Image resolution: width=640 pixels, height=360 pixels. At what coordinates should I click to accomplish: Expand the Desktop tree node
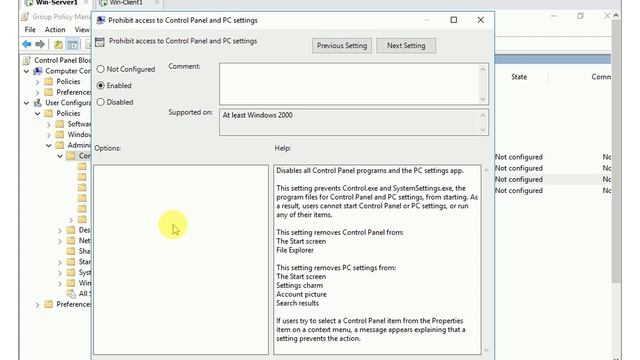60,230
